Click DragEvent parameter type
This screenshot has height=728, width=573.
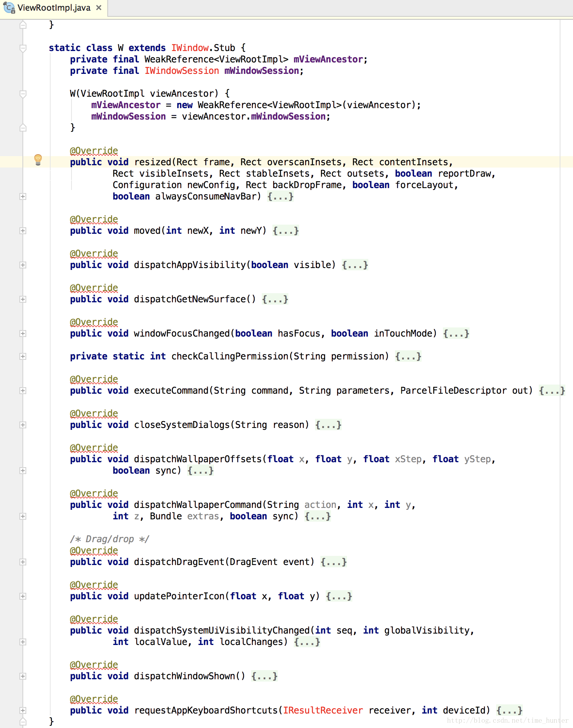(x=254, y=562)
